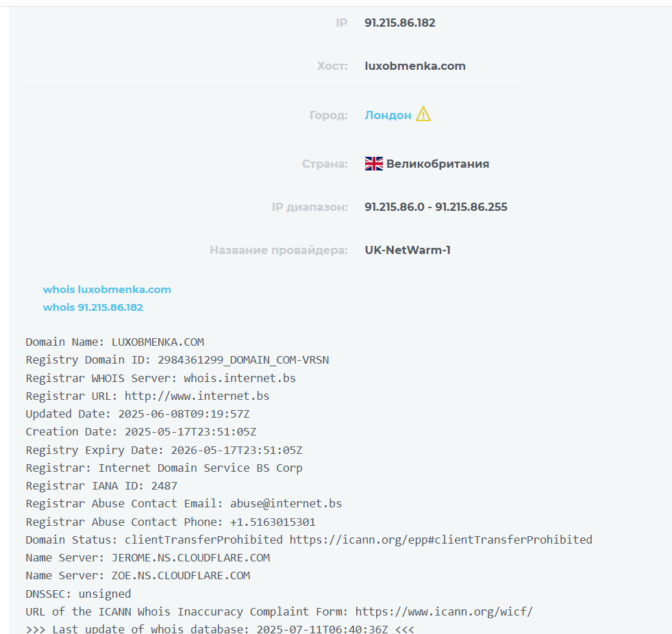Open the Лондон city link
Viewport: 672px width, 634px height.
pos(388,115)
